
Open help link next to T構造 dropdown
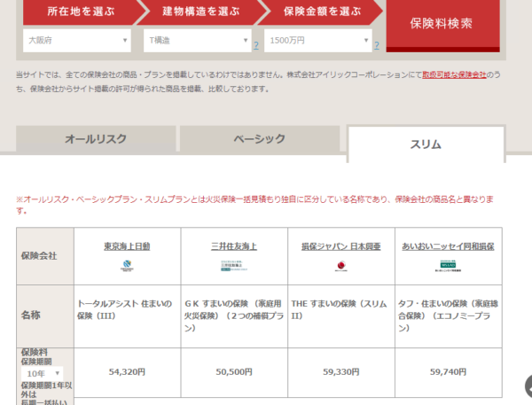pos(256,45)
